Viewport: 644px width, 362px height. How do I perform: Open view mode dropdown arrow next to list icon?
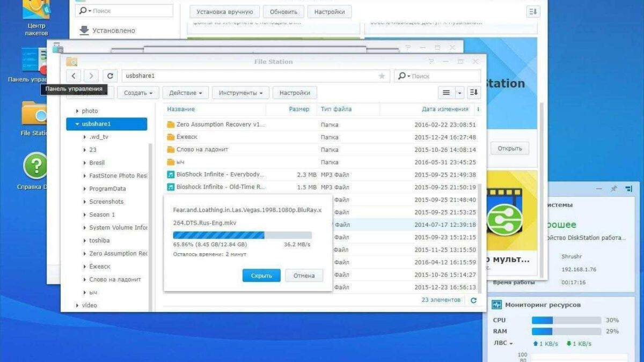tap(459, 93)
